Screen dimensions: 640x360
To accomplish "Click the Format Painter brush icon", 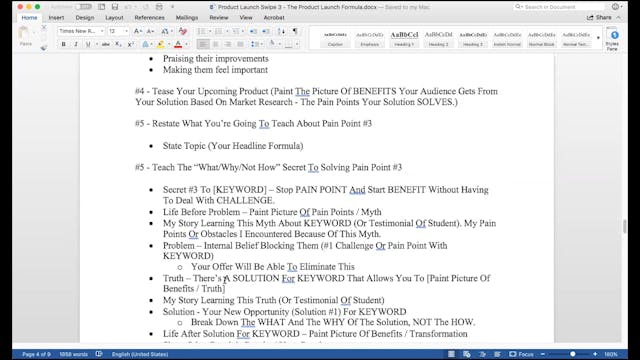I will pos(44,47).
